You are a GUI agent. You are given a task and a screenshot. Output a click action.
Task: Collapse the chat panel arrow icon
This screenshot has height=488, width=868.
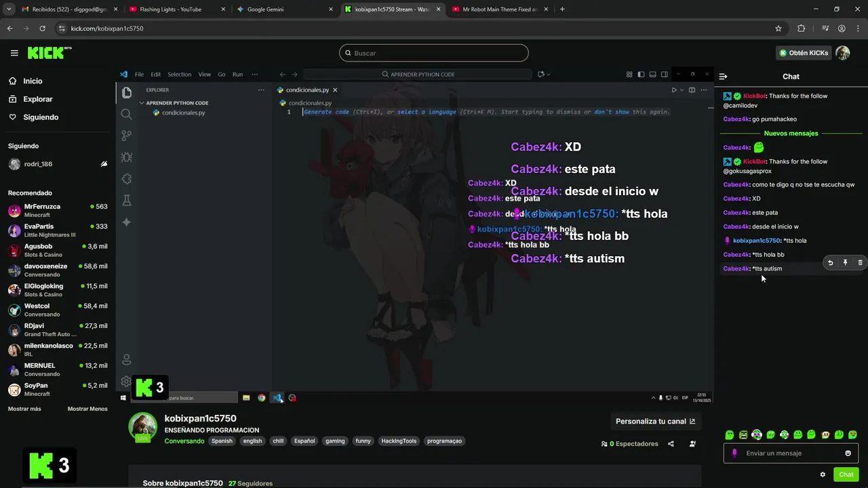coord(723,77)
